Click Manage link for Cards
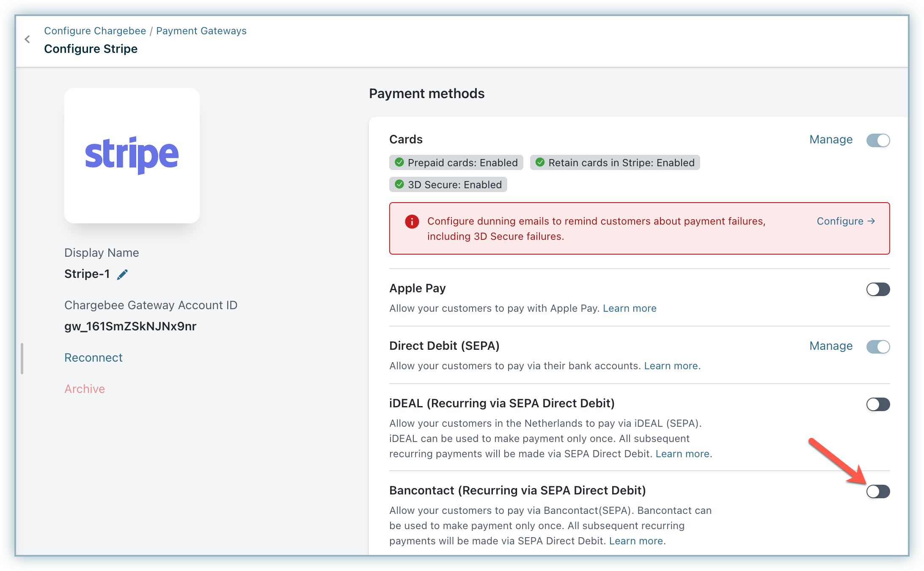 (x=830, y=140)
